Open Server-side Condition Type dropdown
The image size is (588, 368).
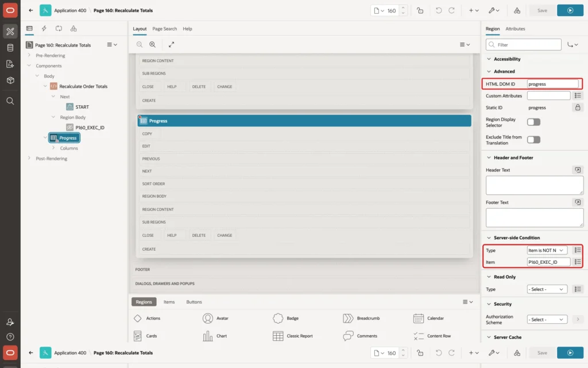pos(547,250)
